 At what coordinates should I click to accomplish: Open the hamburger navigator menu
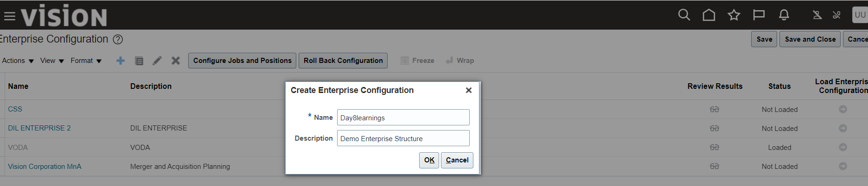coord(9,17)
